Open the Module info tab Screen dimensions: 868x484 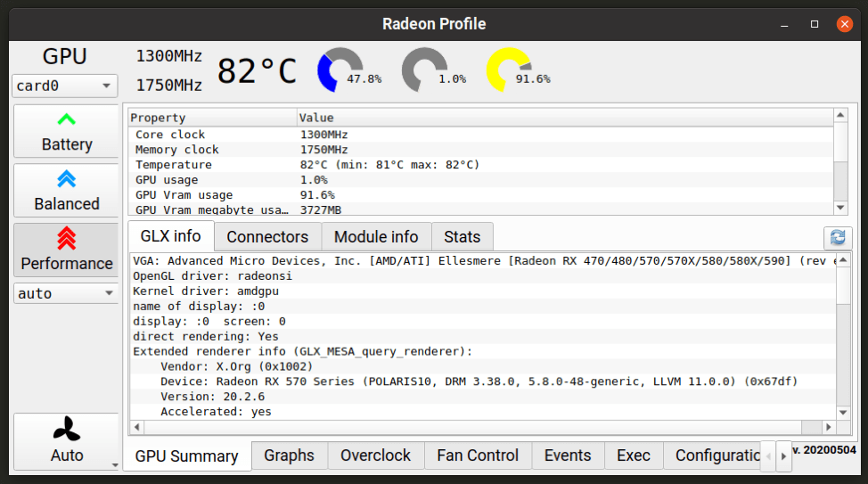click(376, 237)
